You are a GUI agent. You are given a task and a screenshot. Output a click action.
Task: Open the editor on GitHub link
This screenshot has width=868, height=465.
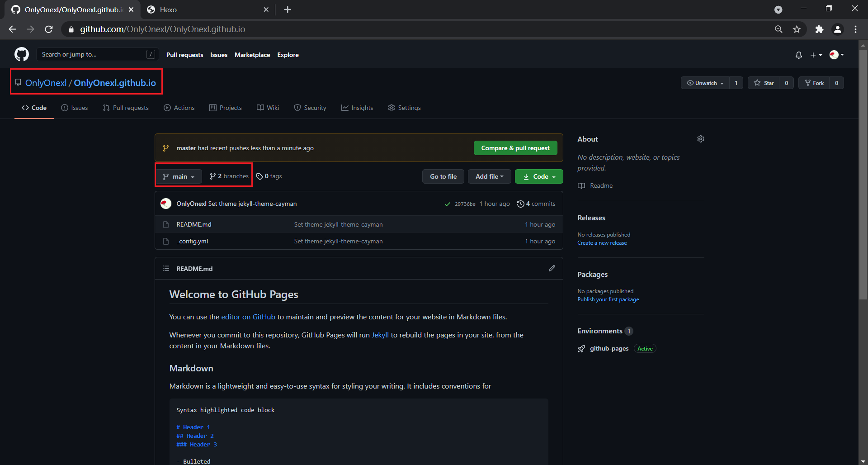(x=248, y=317)
